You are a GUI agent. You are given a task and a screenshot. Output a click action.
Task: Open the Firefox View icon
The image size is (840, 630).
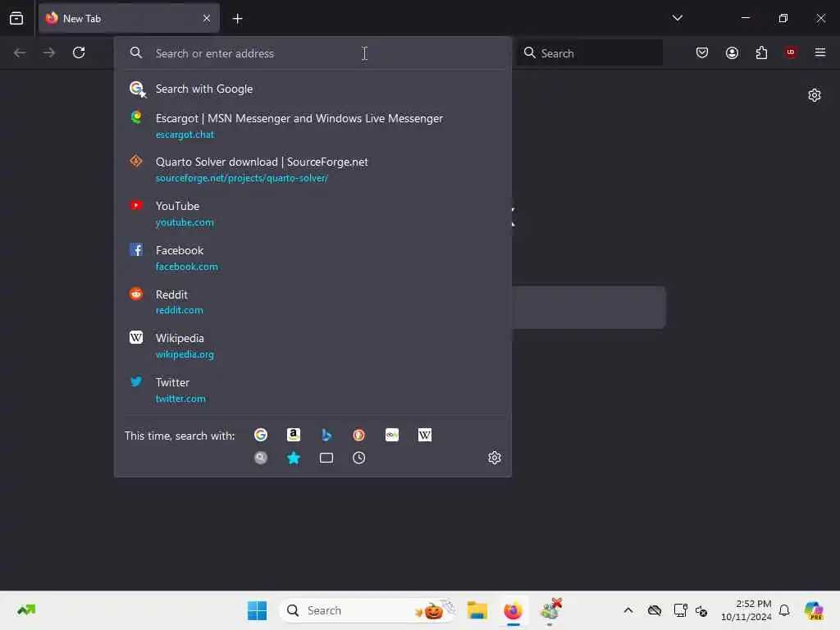(x=16, y=18)
